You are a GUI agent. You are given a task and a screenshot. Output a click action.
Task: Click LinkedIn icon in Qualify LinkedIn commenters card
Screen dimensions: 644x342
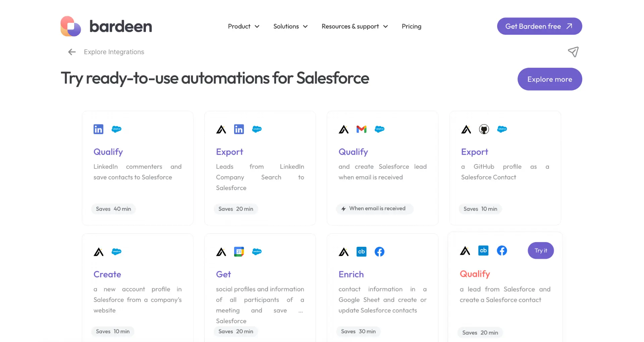(98, 129)
